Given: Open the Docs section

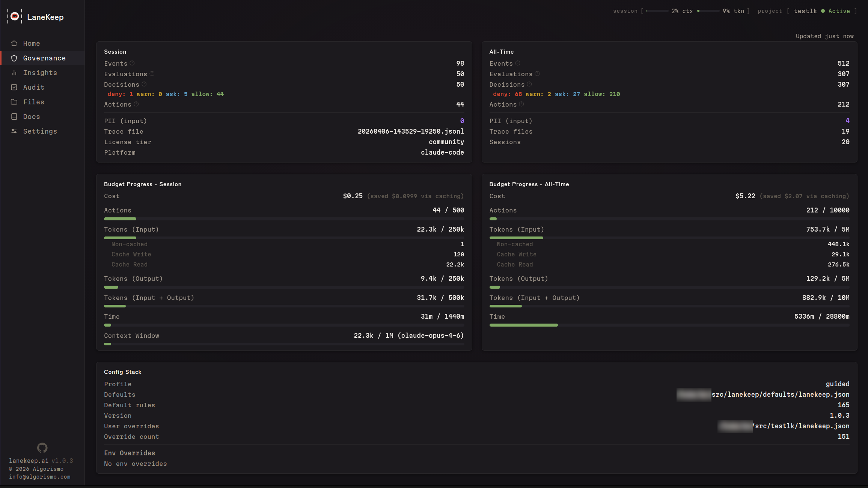Looking at the screenshot, I should [x=42, y=117].
